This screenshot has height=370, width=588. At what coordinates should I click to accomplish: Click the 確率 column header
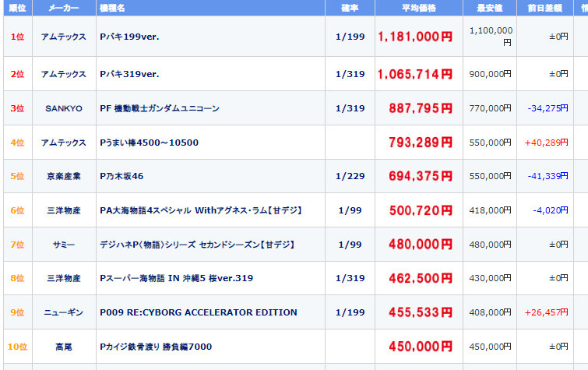[350, 8]
